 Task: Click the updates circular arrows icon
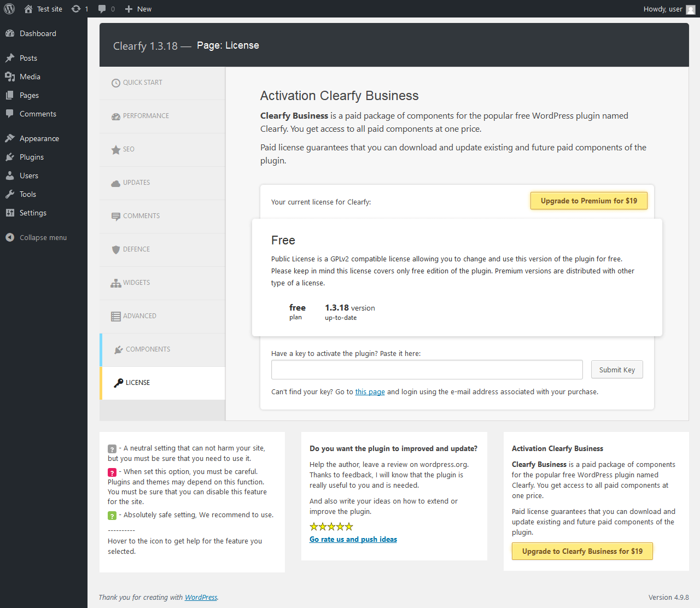pyautogui.click(x=76, y=9)
